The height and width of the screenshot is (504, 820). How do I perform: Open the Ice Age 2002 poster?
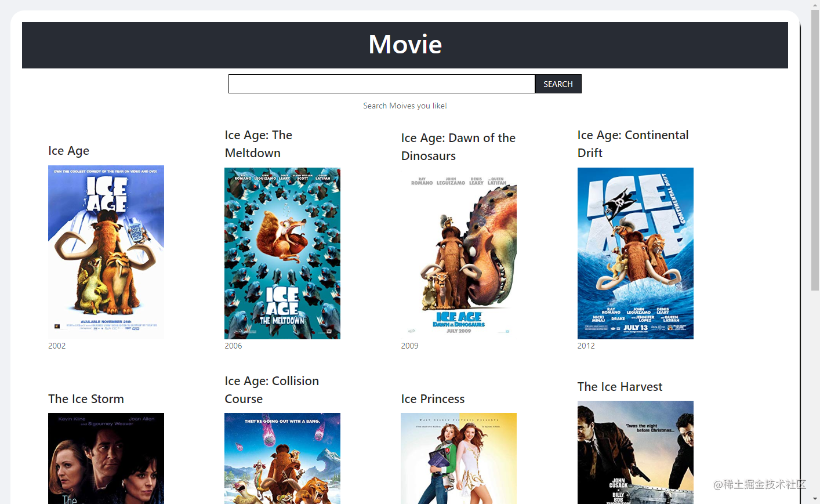coord(106,252)
